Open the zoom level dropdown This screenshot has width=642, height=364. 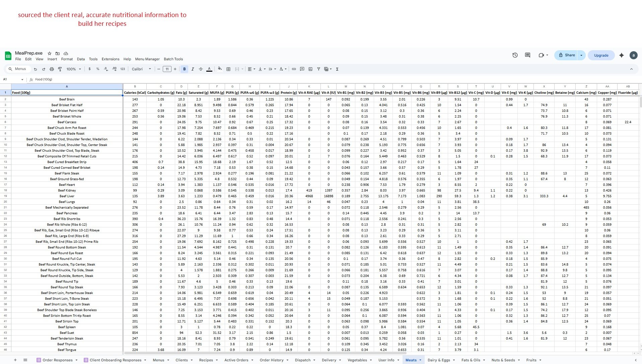73,69
